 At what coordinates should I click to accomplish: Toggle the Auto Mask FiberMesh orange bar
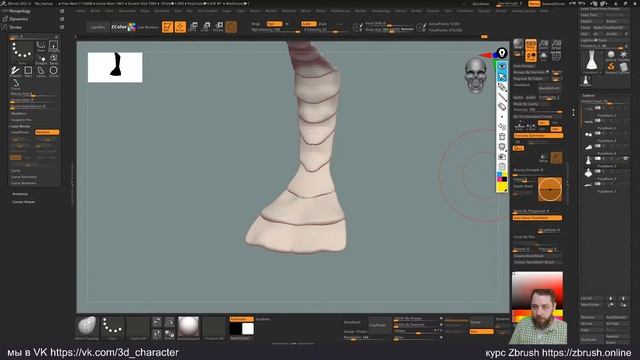pos(537,218)
